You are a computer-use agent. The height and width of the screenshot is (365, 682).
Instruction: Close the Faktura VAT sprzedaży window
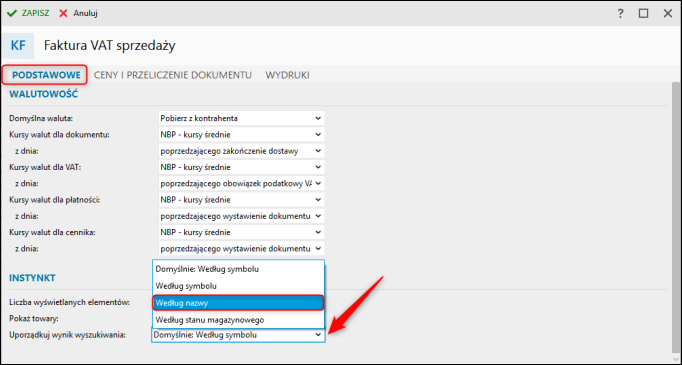pos(668,13)
